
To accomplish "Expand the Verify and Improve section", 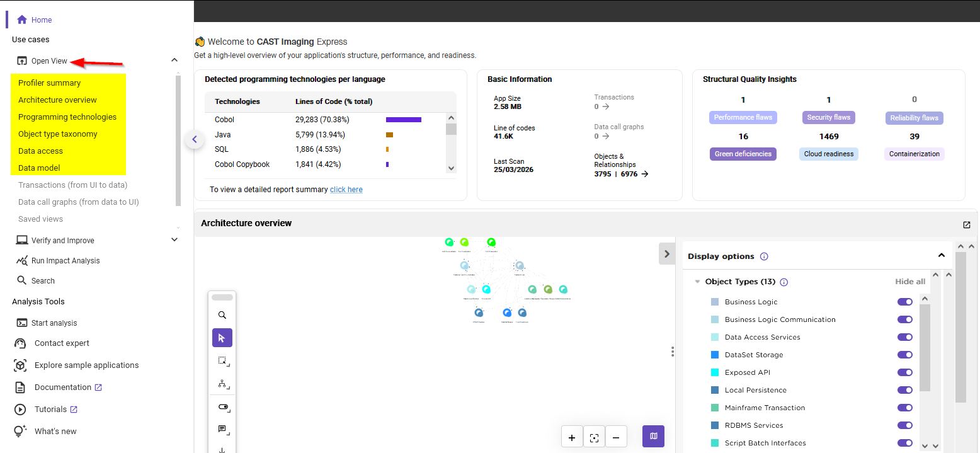I will tap(174, 240).
